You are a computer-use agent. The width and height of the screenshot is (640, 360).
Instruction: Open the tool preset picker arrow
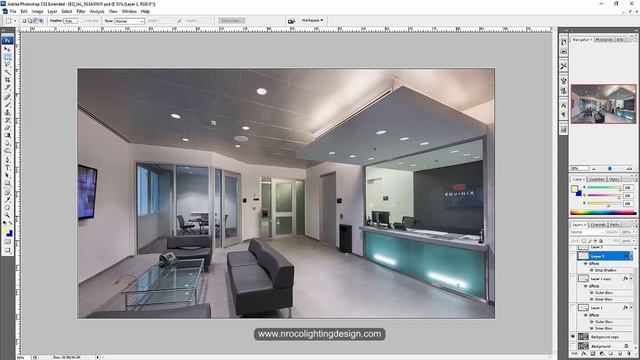[15, 21]
